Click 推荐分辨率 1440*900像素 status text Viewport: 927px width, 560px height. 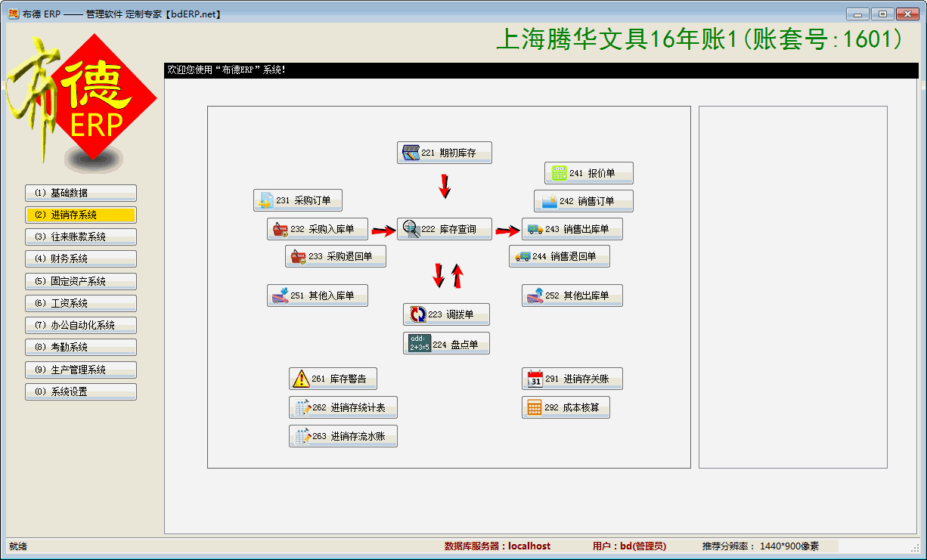pos(760,546)
